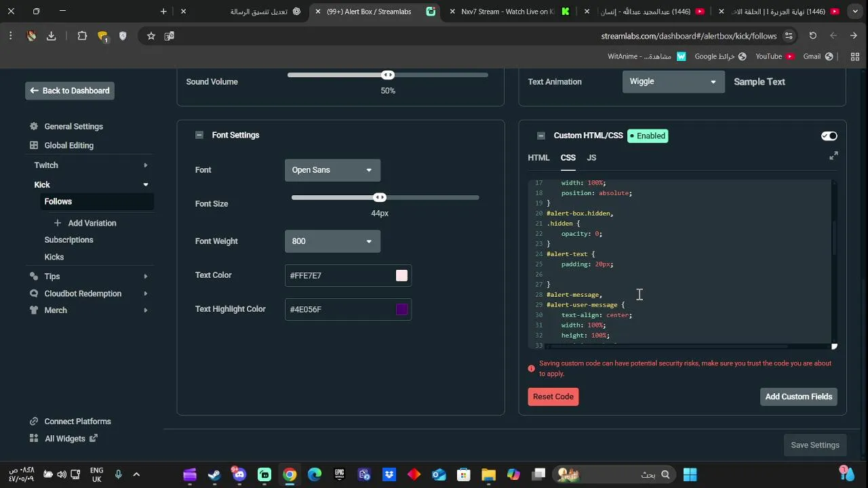Open Microsoft Edge from the taskbar
Screen dimensions: 868x488
pyautogui.click(x=315, y=474)
